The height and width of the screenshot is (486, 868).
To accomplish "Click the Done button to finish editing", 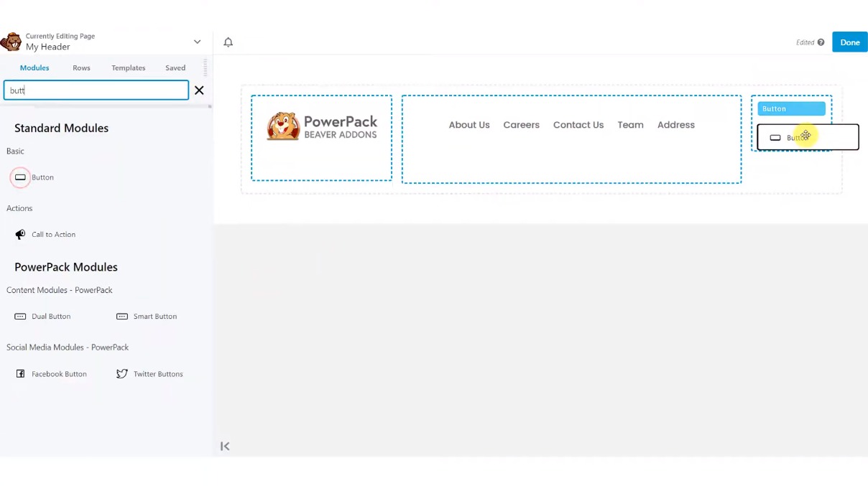I will tap(849, 42).
